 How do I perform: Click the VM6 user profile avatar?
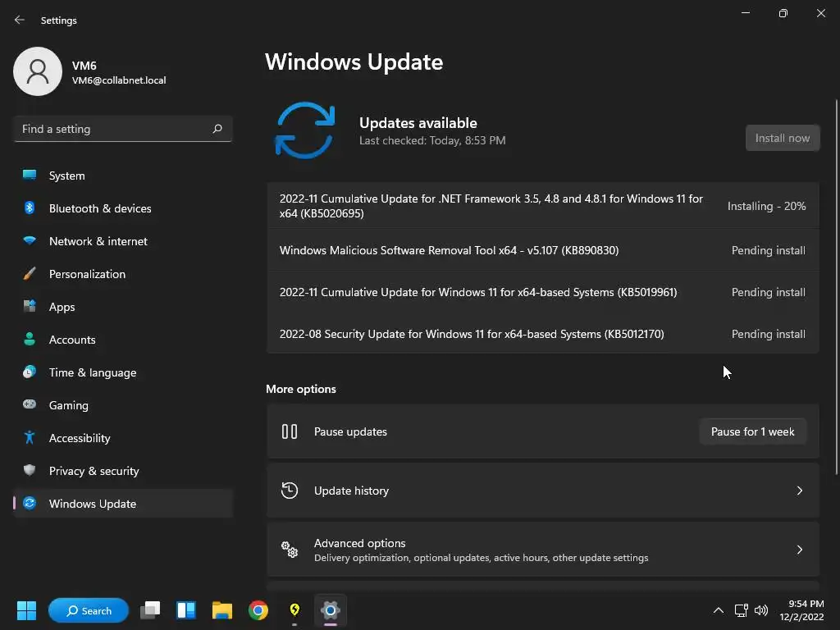[x=38, y=71]
